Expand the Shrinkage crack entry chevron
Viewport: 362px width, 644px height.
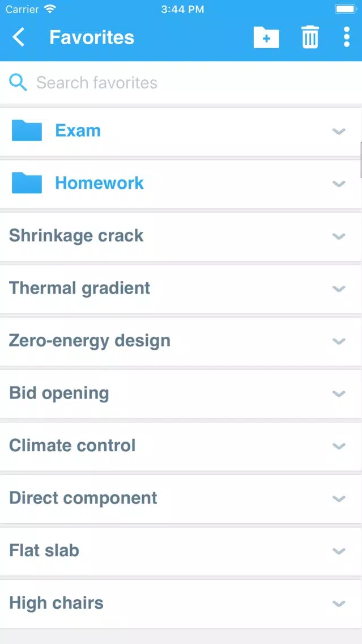pos(339,236)
